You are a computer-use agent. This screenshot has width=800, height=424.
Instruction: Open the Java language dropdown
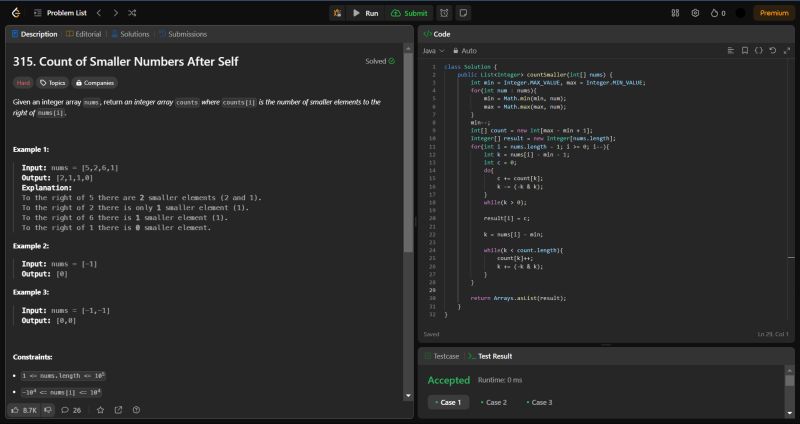[433, 51]
